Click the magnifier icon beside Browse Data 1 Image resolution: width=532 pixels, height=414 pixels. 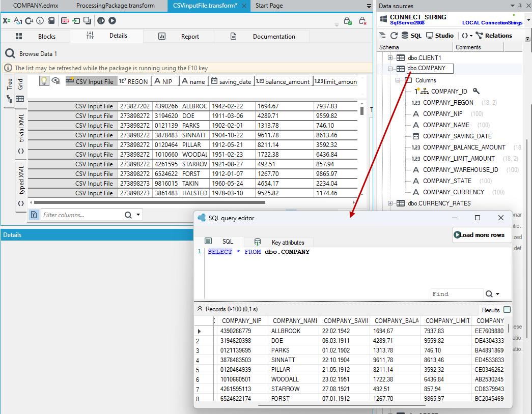pos(10,53)
